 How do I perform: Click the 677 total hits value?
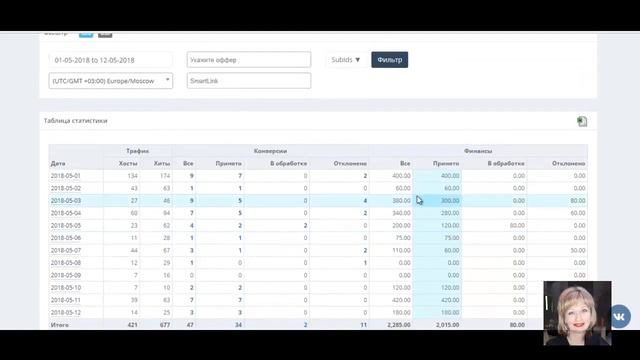(165, 325)
